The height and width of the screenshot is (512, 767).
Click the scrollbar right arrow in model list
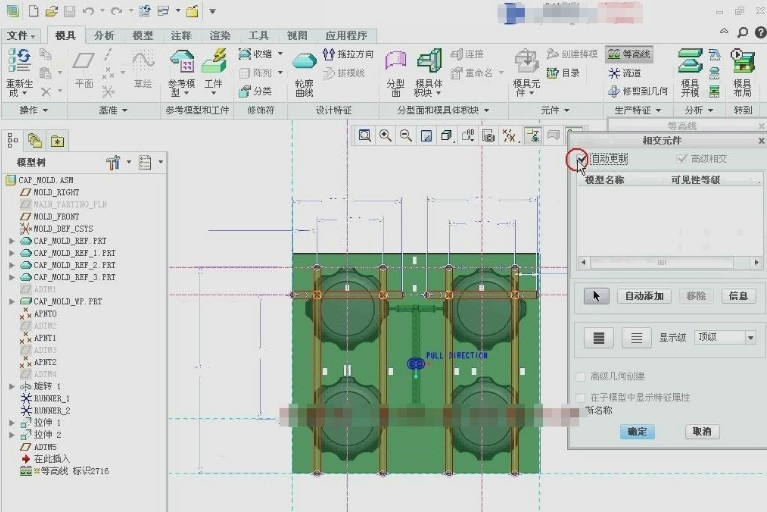[x=757, y=263]
